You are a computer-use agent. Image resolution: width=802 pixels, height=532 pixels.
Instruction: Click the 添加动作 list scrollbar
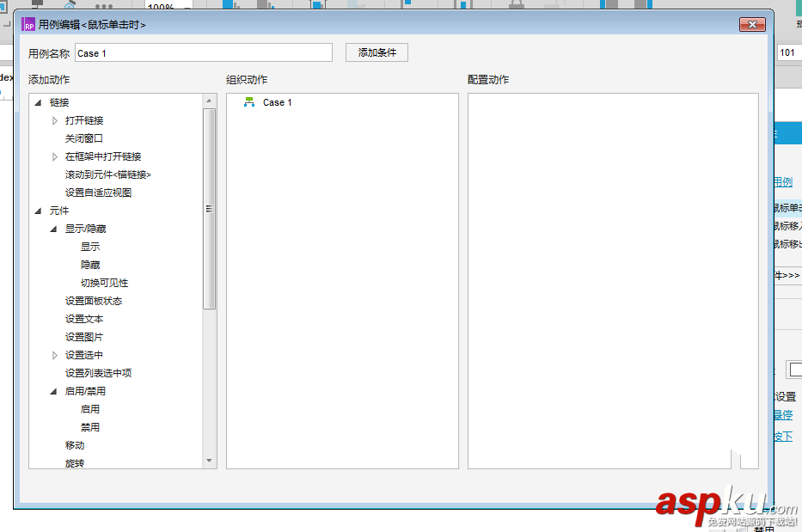click(208, 208)
